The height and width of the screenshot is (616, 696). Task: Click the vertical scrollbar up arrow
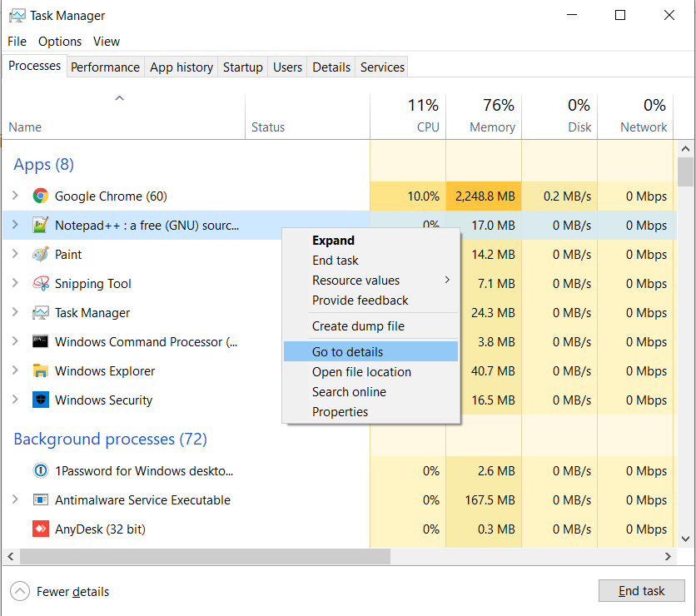click(685, 149)
